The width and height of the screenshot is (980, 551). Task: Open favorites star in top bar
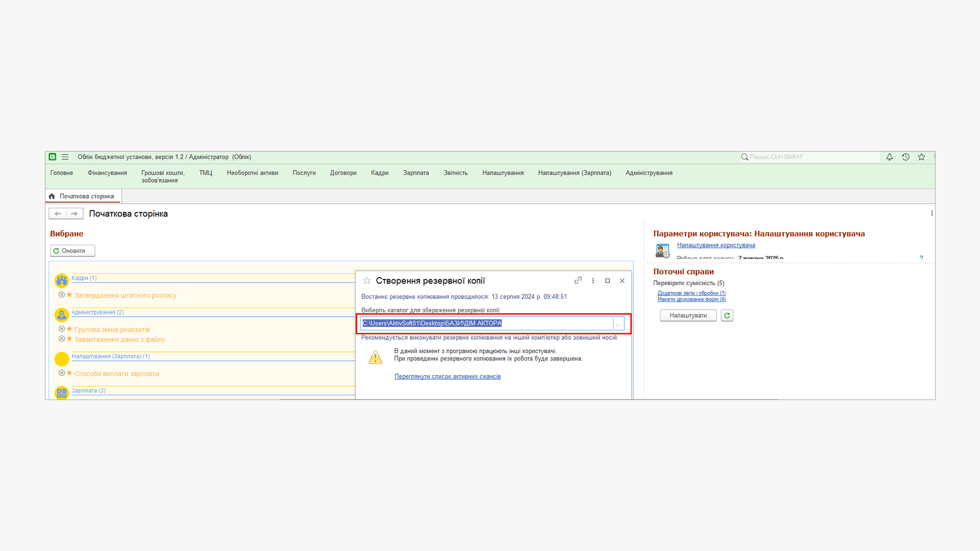[x=921, y=157]
